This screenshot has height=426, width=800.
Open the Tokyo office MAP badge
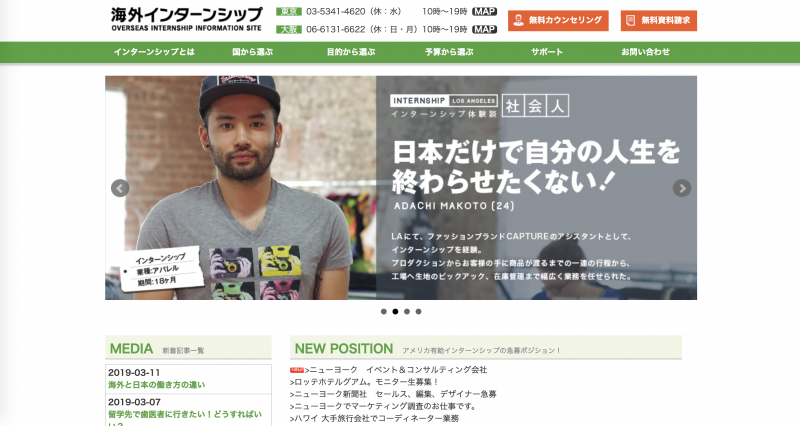(484, 11)
